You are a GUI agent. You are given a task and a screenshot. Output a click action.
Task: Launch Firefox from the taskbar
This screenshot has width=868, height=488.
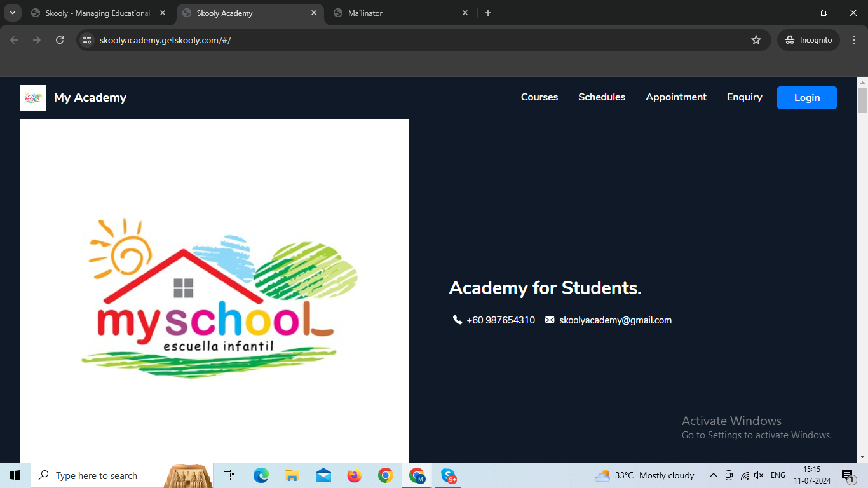point(355,475)
